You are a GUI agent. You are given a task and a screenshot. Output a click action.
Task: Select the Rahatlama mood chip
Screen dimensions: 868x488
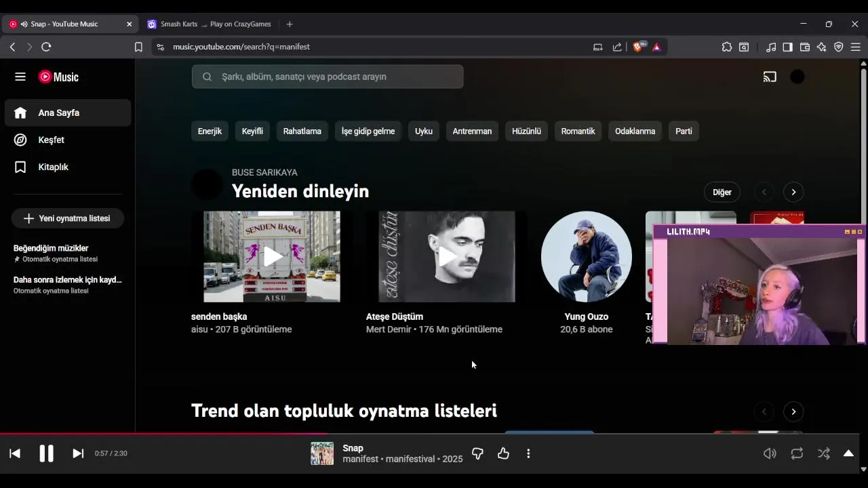click(302, 131)
